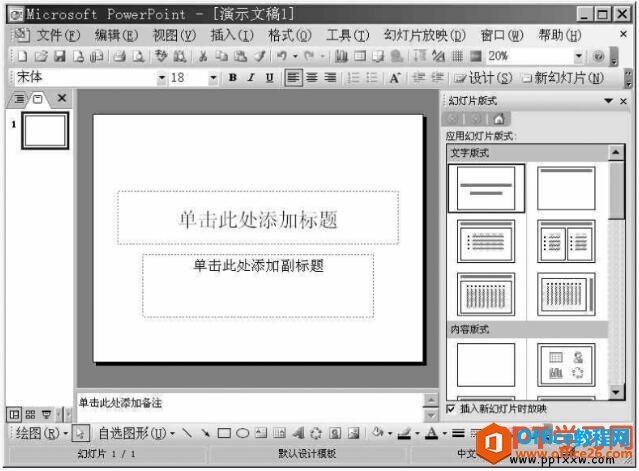
Task: Insert WordArt from the drawing toolbar
Action: point(298,433)
